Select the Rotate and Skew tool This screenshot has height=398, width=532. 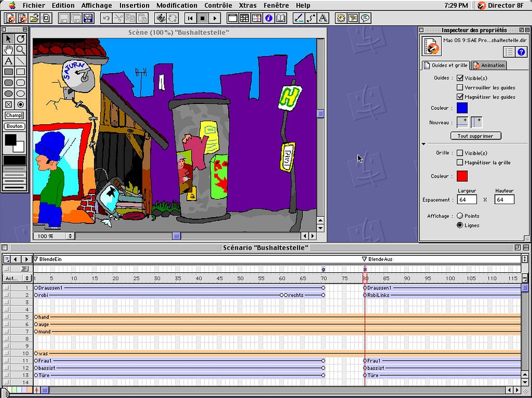(21, 39)
